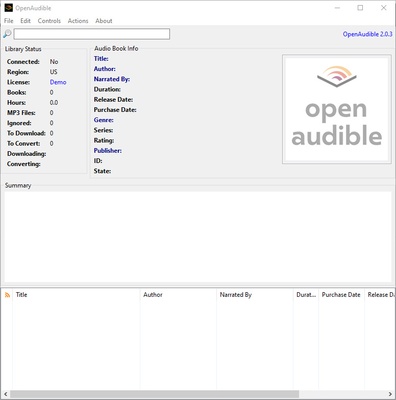
Task: Click the Hours: status label
Action: click(16, 103)
